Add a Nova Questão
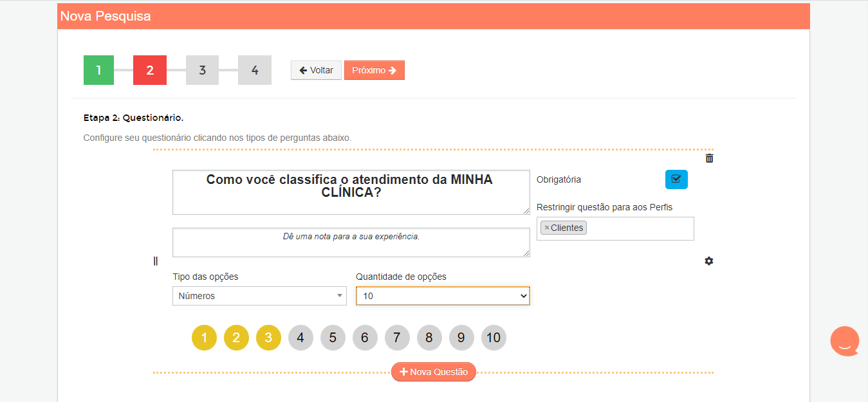Viewport: 868px width, 402px height. pos(434,372)
